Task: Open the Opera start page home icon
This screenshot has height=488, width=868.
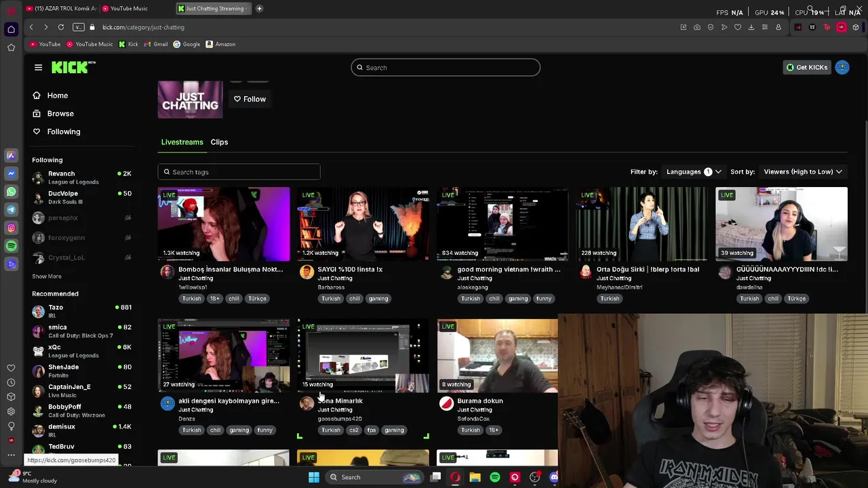Action: pos(11,29)
